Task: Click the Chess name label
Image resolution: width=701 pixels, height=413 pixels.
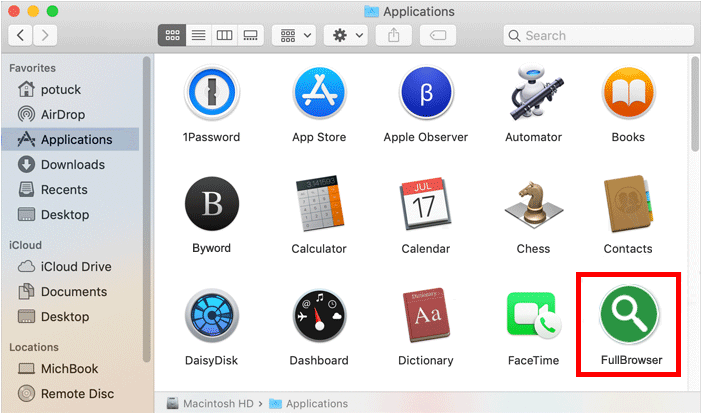Action: click(x=533, y=249)
